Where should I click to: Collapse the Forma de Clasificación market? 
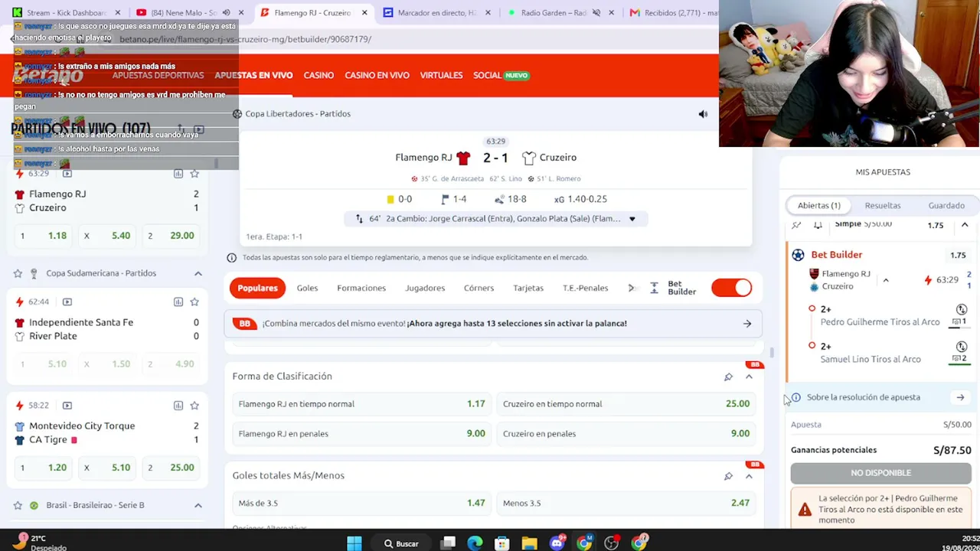pos(749,377)
